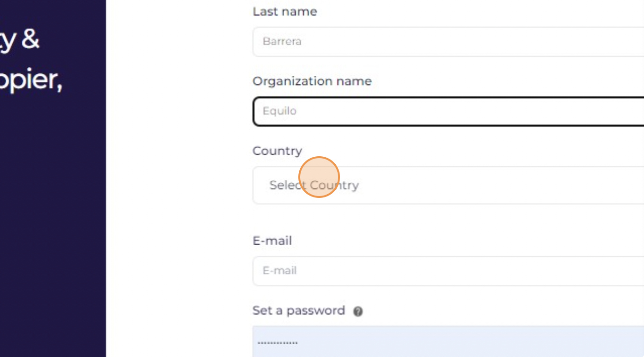Click the ampersand in the sidebar heading
The image size is (644, 357).
[x=30, y=39]
